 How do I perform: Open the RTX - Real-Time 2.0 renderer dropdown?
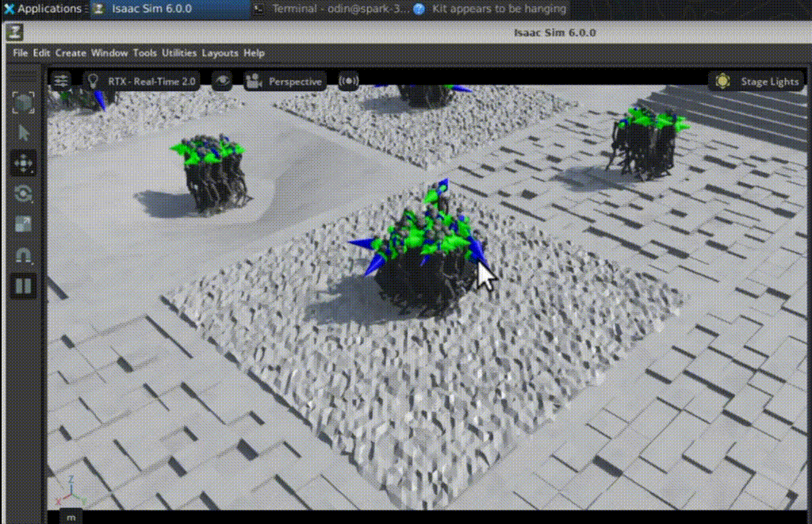[x=141, y=81]
